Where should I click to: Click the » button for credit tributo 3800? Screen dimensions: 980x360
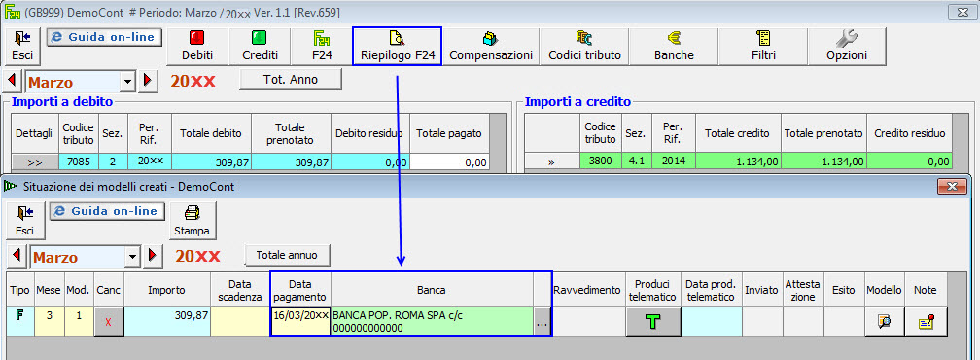click(551, 162)
